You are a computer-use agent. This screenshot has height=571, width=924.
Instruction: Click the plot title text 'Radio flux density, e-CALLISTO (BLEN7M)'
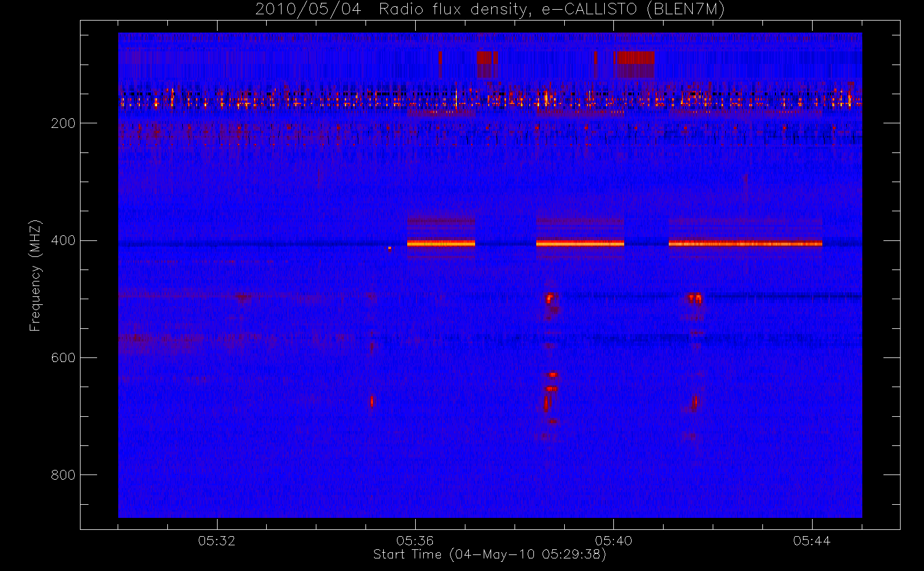(x=552, y=10)
